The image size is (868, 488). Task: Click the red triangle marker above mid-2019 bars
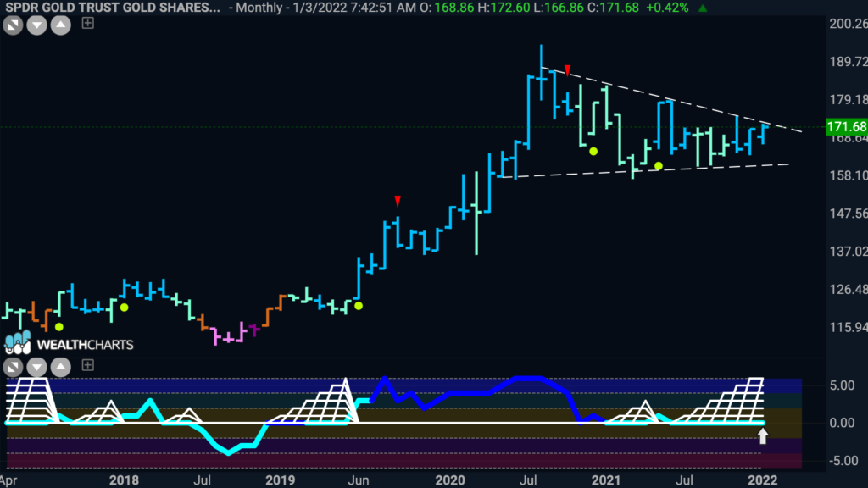(398, 200)
